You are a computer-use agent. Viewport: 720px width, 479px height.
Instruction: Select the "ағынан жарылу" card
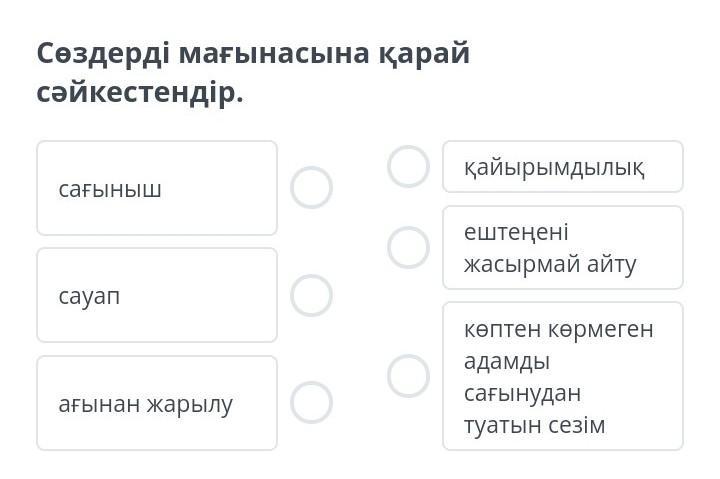coord(157,403)
